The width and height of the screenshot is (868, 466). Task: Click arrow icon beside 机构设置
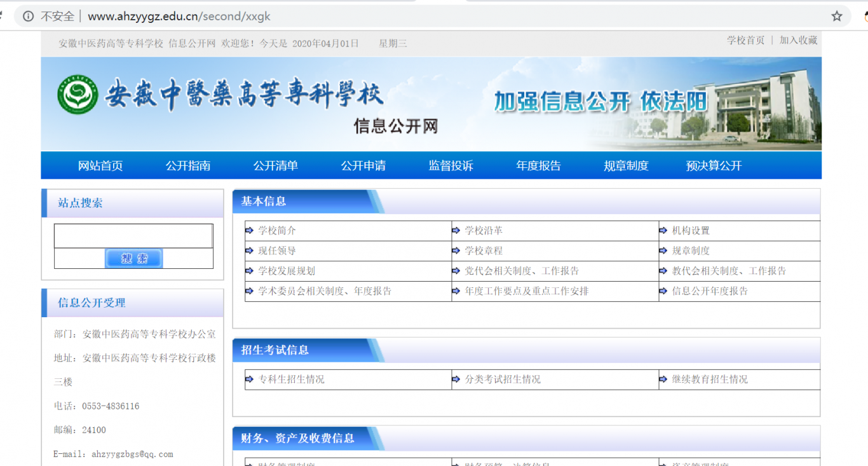pyautogui.click(x=663, y=231)
